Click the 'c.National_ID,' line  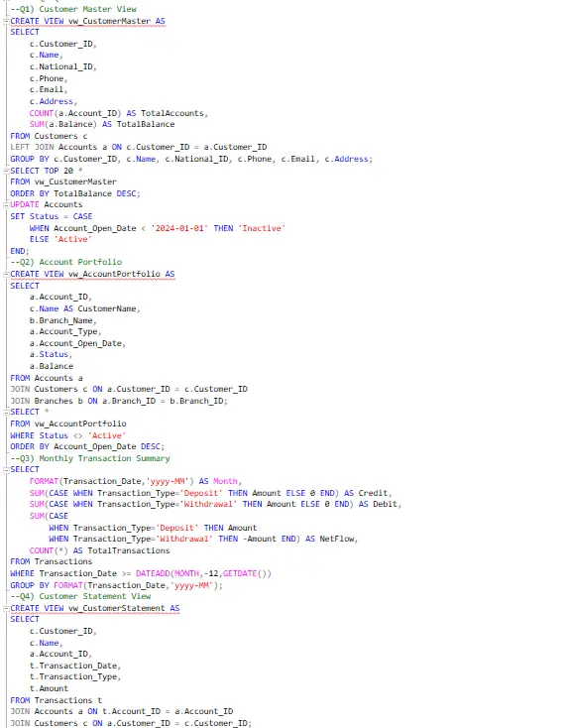click(x=63, y=66)
